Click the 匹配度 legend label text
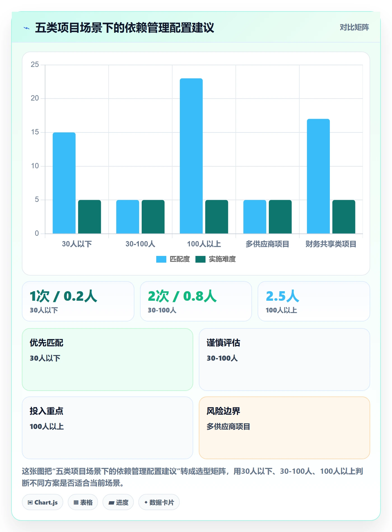 point(180,259)
